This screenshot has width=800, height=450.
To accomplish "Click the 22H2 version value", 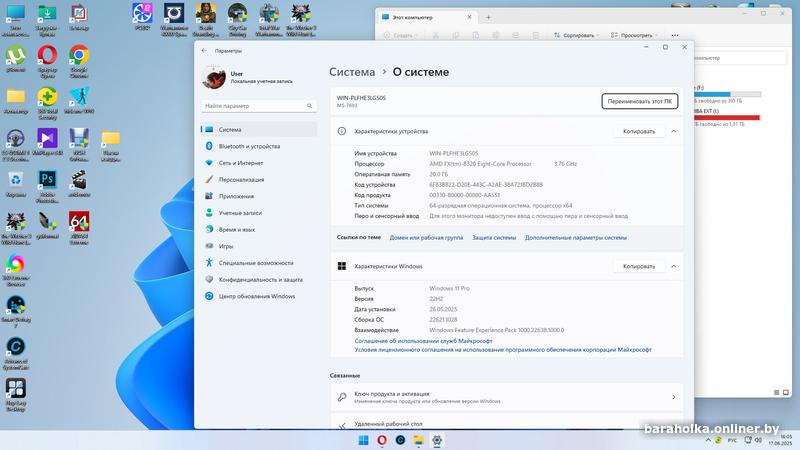I will (436, 299).
